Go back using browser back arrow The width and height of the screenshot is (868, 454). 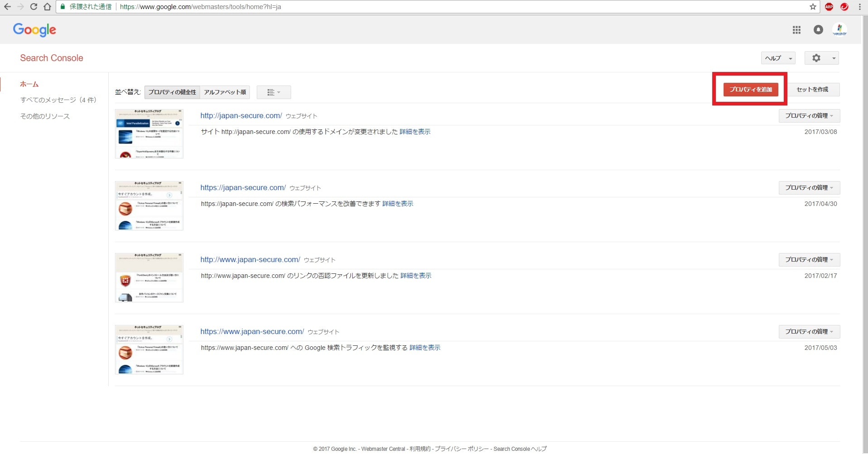[x=7, y=7]
